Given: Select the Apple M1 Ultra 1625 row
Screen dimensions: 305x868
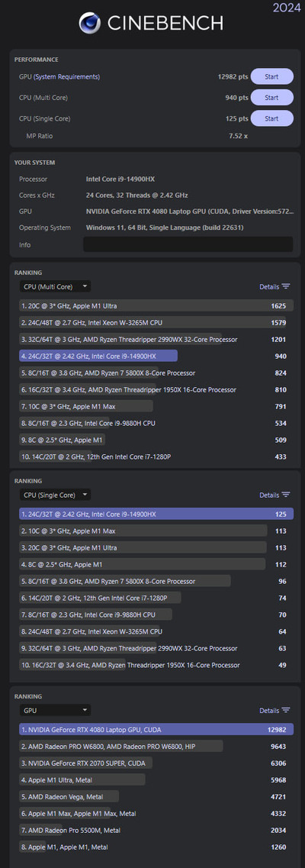Looking at the screenshot, I should pyautogui.click(x=156, y=305).
